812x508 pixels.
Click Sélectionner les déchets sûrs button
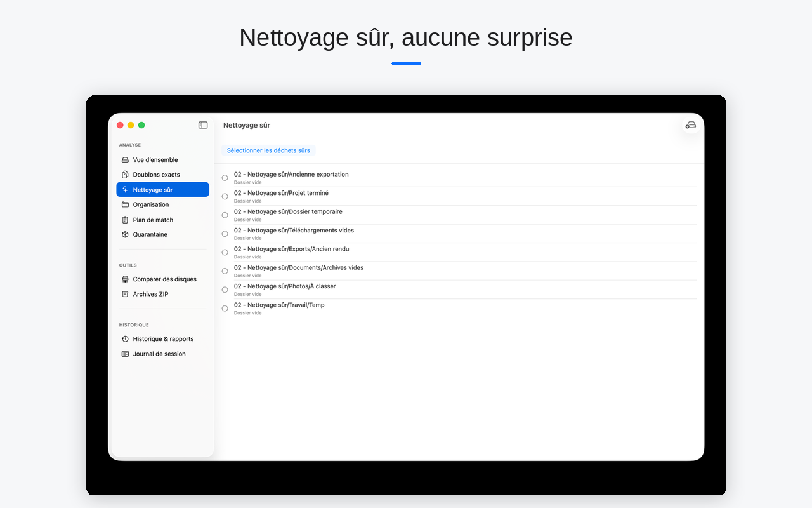(268, 150)
